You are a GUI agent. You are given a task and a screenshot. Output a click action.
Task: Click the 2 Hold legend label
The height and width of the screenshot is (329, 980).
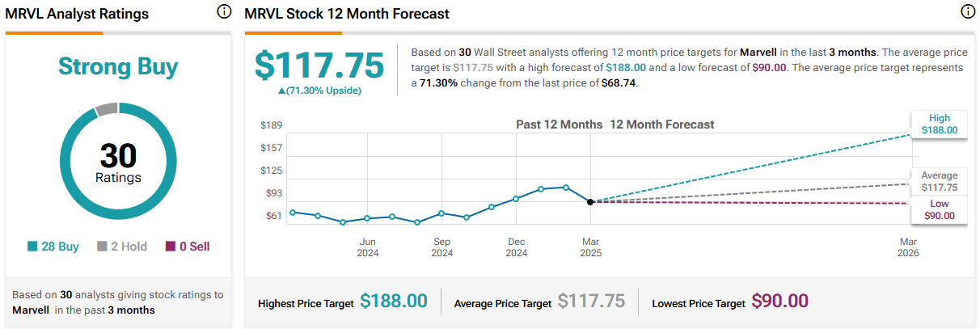click(x=129, y=247)
